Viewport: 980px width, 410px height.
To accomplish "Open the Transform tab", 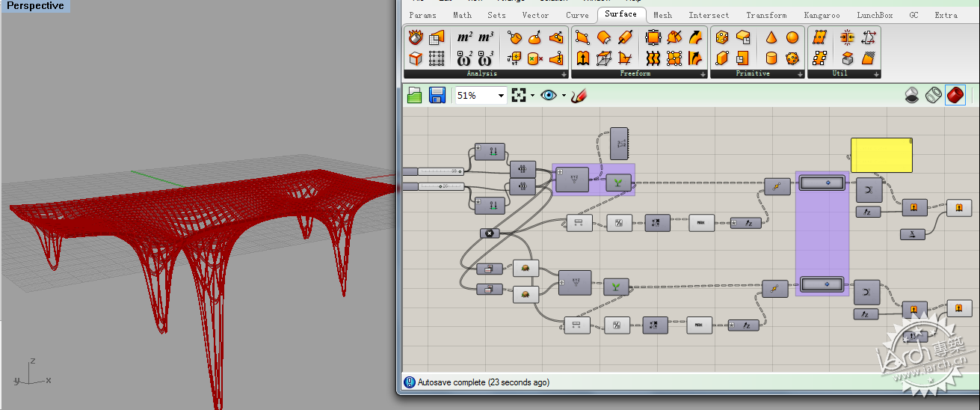I will pyautogui.click(x=766, y=15).
